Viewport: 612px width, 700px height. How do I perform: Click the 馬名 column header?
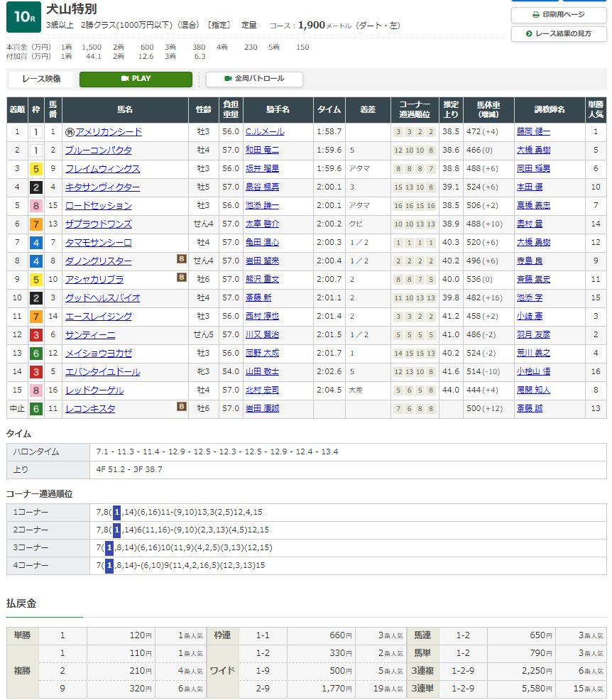pyautogui.click(x=125, y=110)
